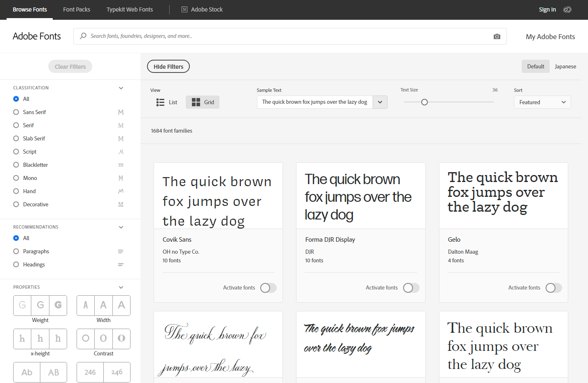This screenshot has height=383, width=588.
Task: Click the Adobe Stock icon
Action: 184,9
